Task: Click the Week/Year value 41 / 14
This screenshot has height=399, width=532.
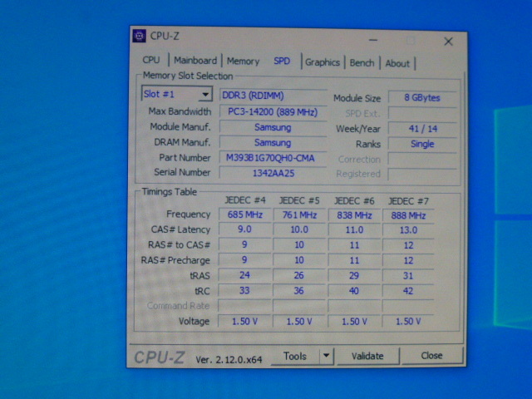Action: pyautogui.click(x=423, y=129)
